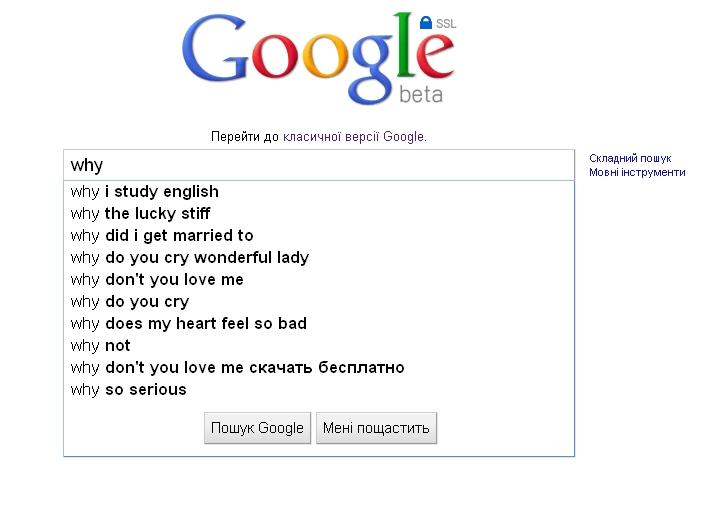Open the "Мовні інструменти" language tools link
The image size is (717, 517).
tap(637, 172)
